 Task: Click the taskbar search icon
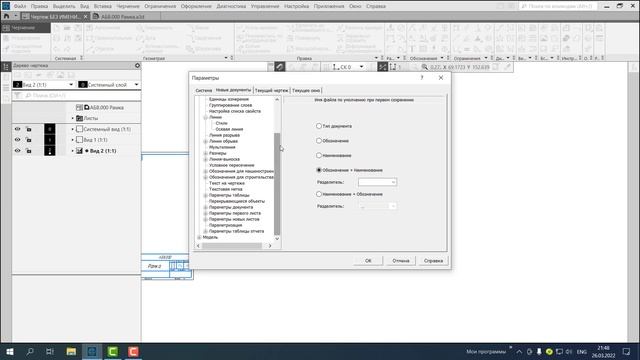(x=30, y=351)
